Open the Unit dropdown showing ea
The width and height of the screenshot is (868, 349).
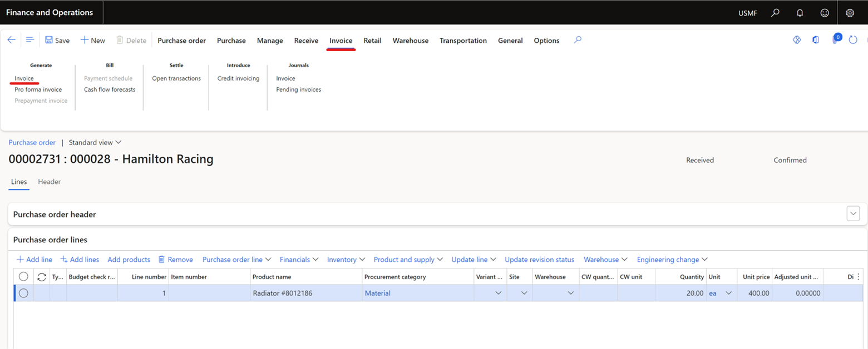pyautogui.click(x=728, y=293)
